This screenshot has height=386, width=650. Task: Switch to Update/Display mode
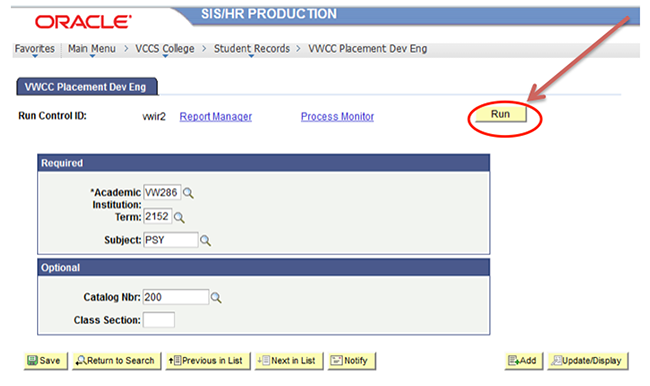pyautogui.click(x=588, y=361)
